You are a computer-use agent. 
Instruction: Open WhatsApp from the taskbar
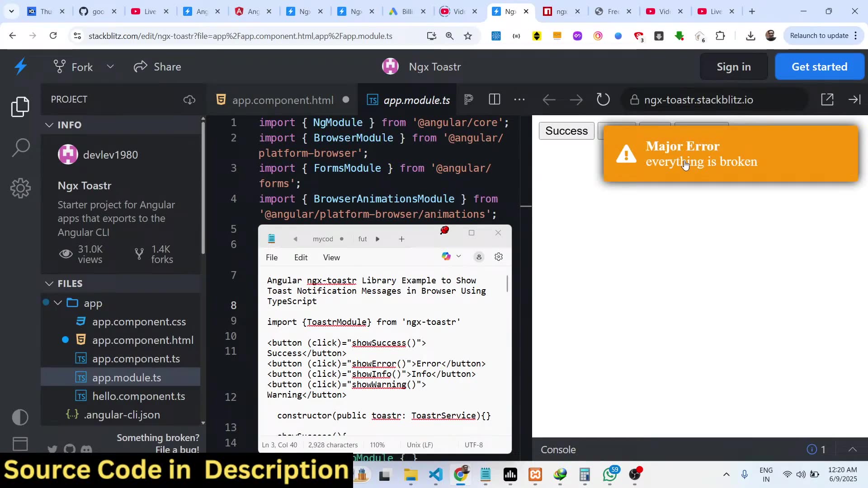click(x=610, y=474)
